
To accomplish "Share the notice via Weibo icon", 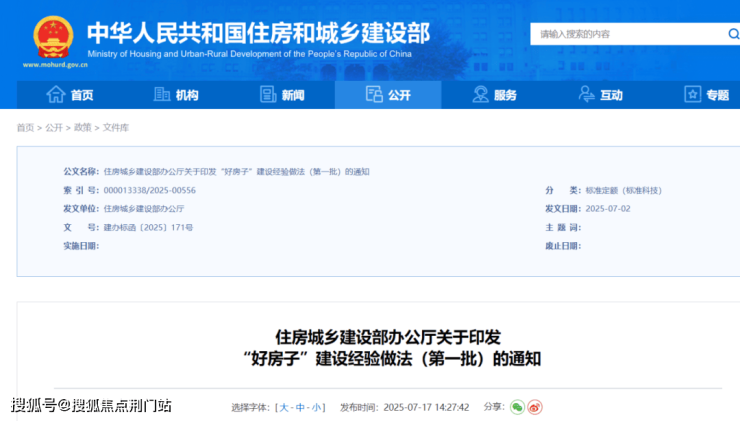I will pyautogui.click(x=535, y=407).
